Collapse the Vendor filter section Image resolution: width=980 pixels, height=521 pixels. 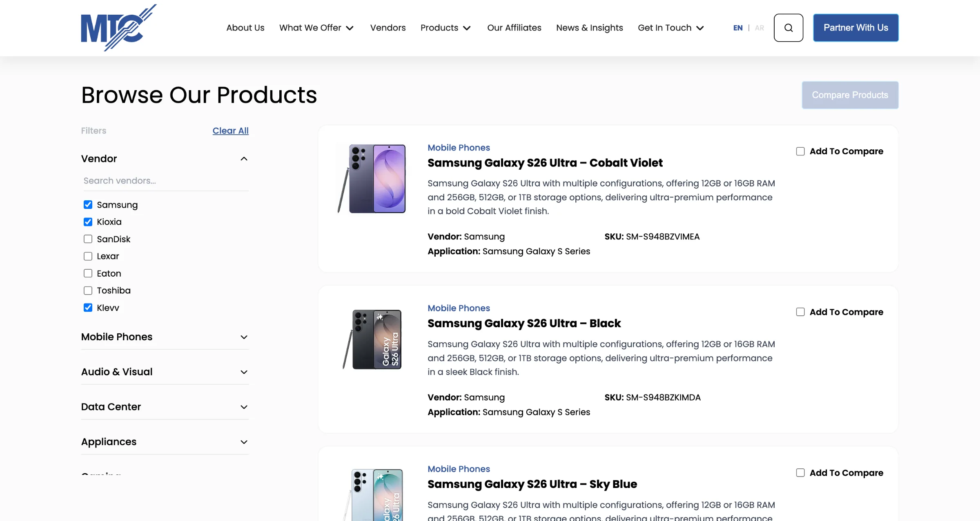(x=244, y=159)
